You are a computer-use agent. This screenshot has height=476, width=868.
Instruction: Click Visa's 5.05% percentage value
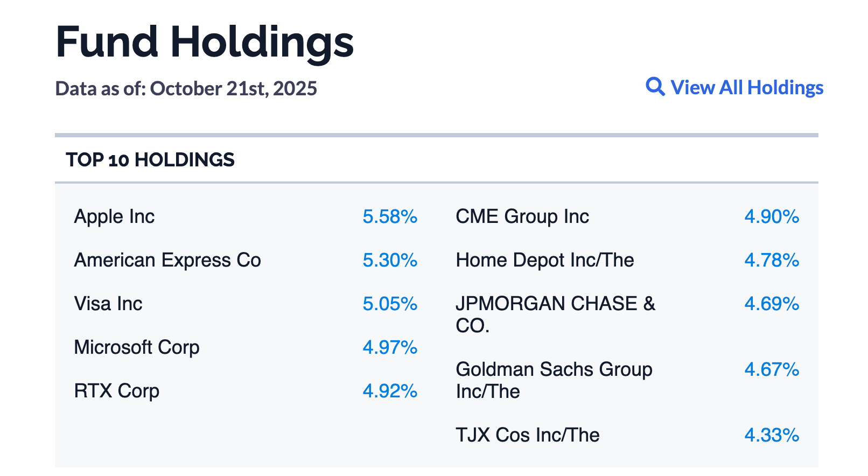click(x=390, y=304)
